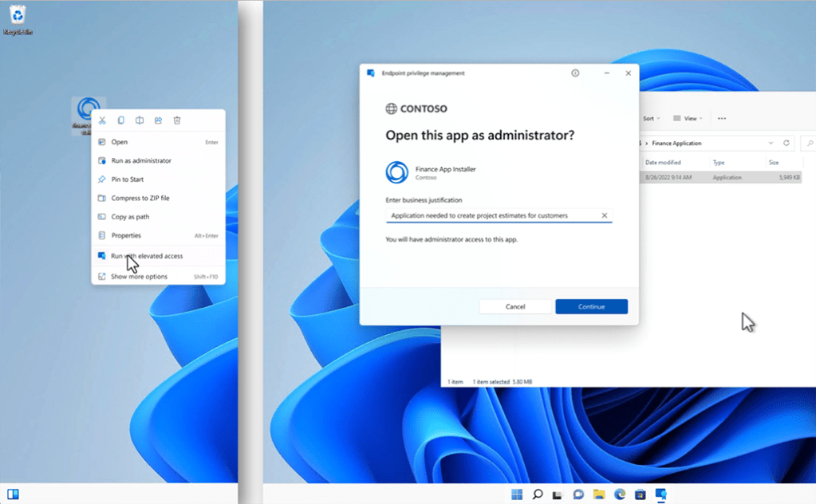This screenshot has width=816, height=504.
Task: Click the business justification text field
Action: pyautogui.click(x=491, y=215)
